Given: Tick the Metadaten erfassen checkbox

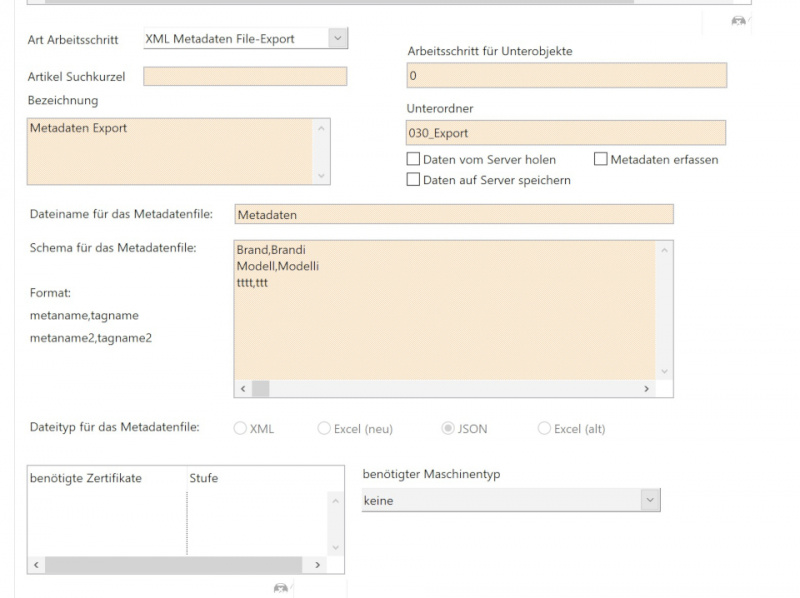Looking at the screenshot, I should point(600,160).
